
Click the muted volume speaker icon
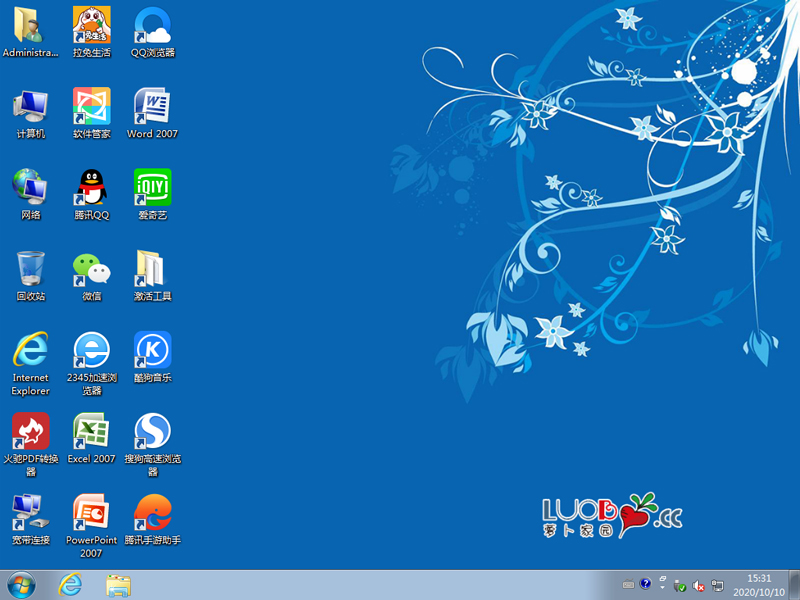tap(698, 586)
